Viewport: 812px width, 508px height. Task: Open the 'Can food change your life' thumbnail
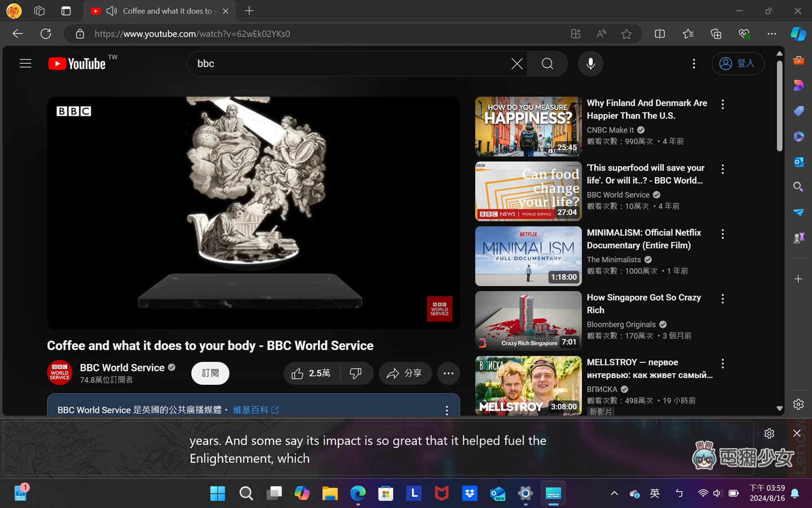click(528, 191)
